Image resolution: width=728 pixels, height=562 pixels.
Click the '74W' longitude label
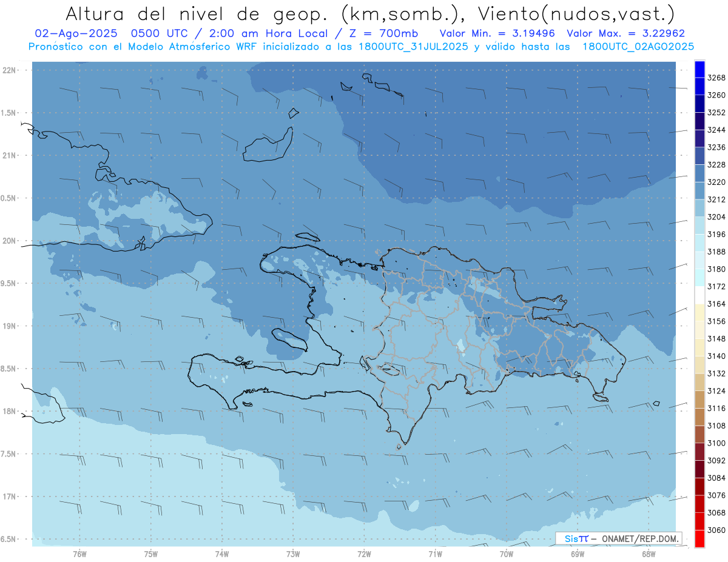pyautogui.click(x=222, y=554)
